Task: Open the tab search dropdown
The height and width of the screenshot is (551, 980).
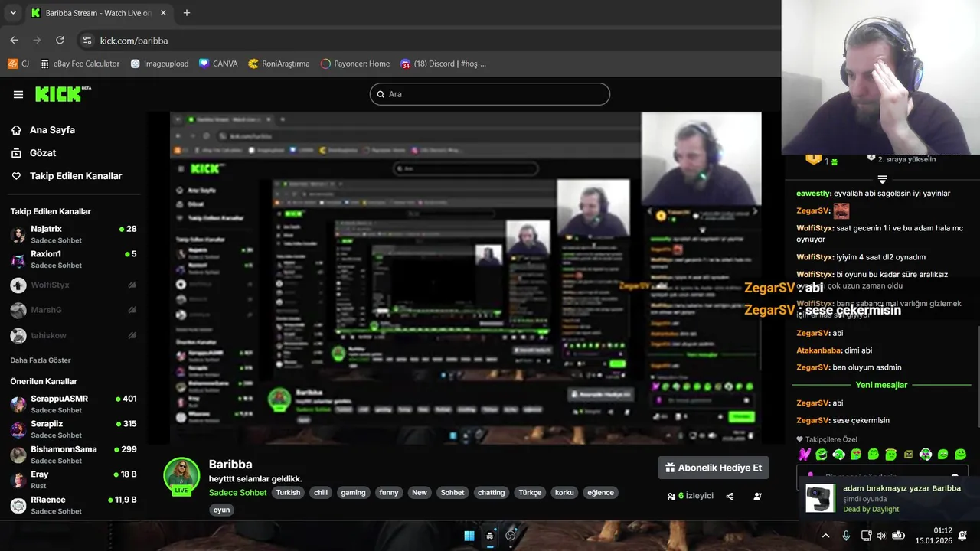Action: 13,13
